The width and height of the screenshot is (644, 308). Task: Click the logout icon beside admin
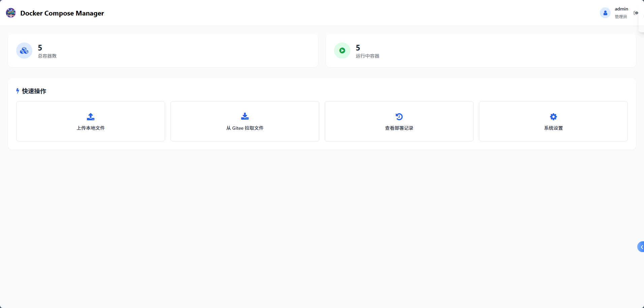636,13
